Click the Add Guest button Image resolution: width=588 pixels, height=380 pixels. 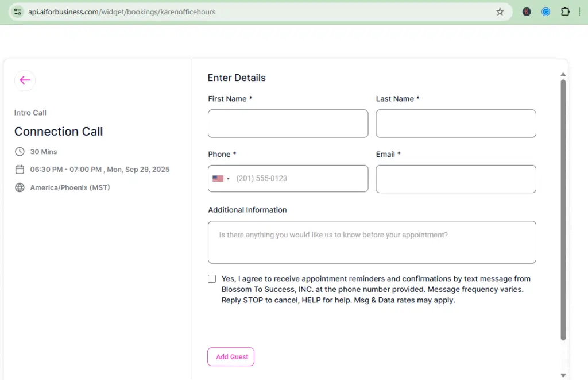click(x=230, y=357)
